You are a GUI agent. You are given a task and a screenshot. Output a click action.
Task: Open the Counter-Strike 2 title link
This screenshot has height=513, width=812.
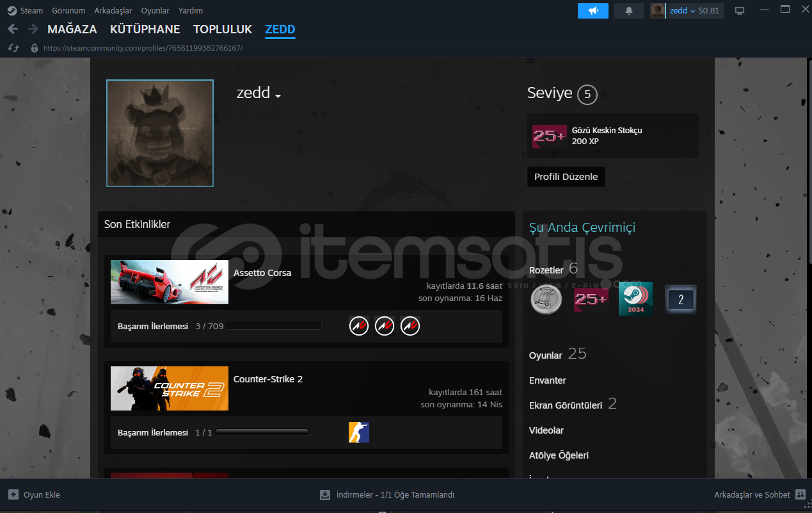[x=268, y=379]
